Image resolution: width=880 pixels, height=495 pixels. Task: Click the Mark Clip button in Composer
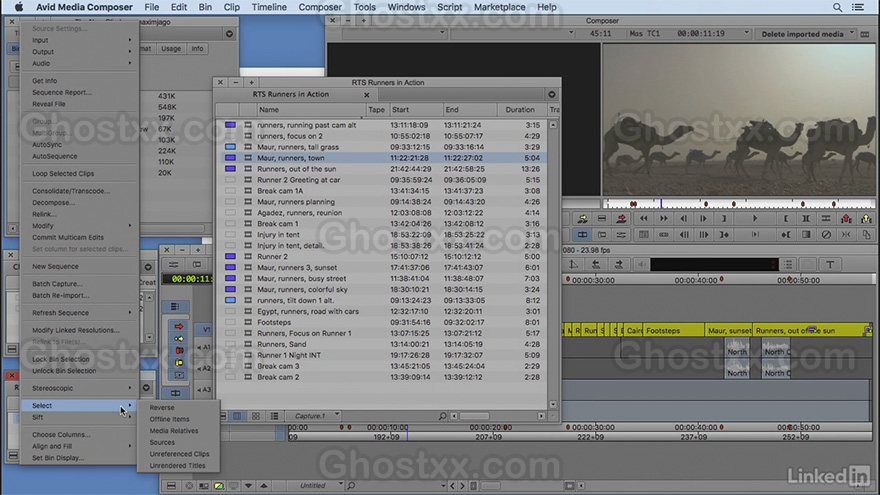point(806,218)
